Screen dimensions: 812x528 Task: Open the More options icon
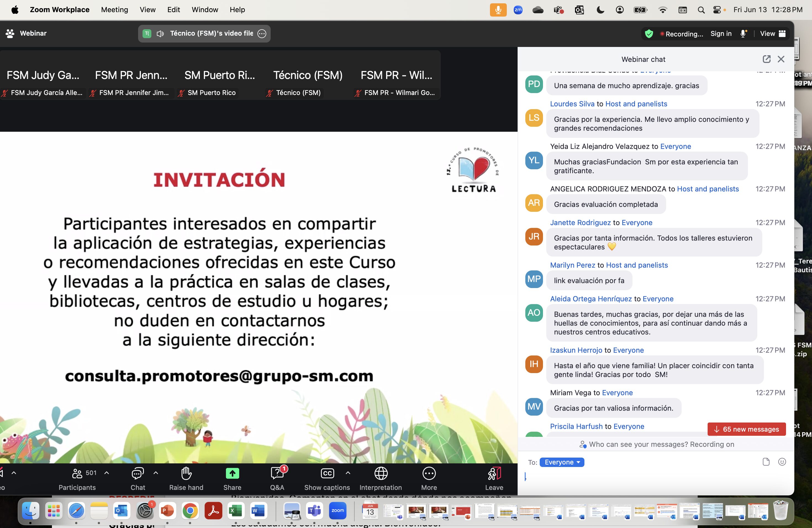click(429, 473)
